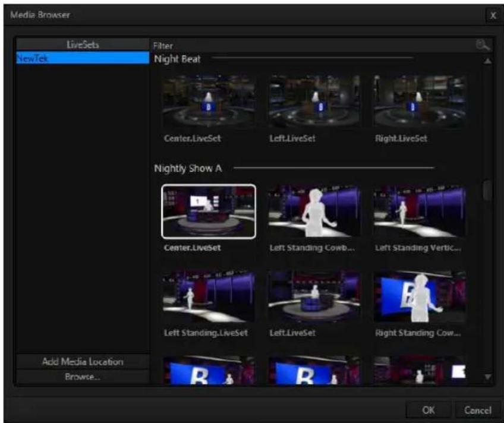Select the LiveSets header tab
Image resolution: width=504 pixels, height=423 pixels.
coord(83,45)
